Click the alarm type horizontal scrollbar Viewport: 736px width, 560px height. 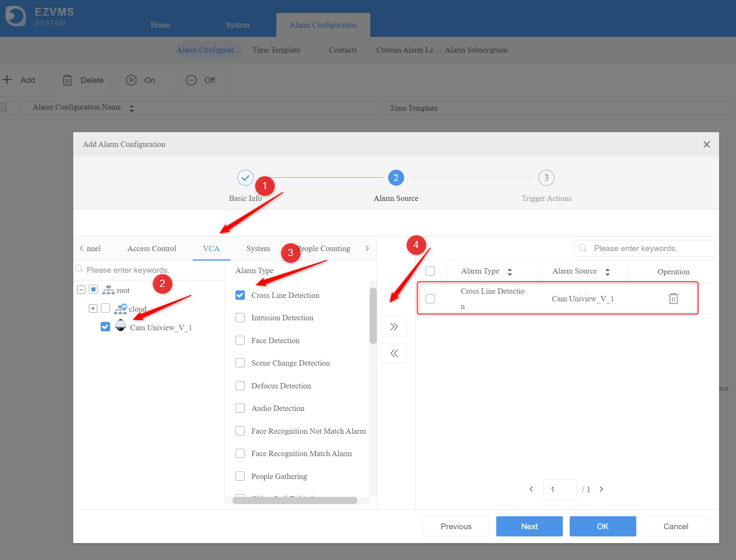coord(295,500)
